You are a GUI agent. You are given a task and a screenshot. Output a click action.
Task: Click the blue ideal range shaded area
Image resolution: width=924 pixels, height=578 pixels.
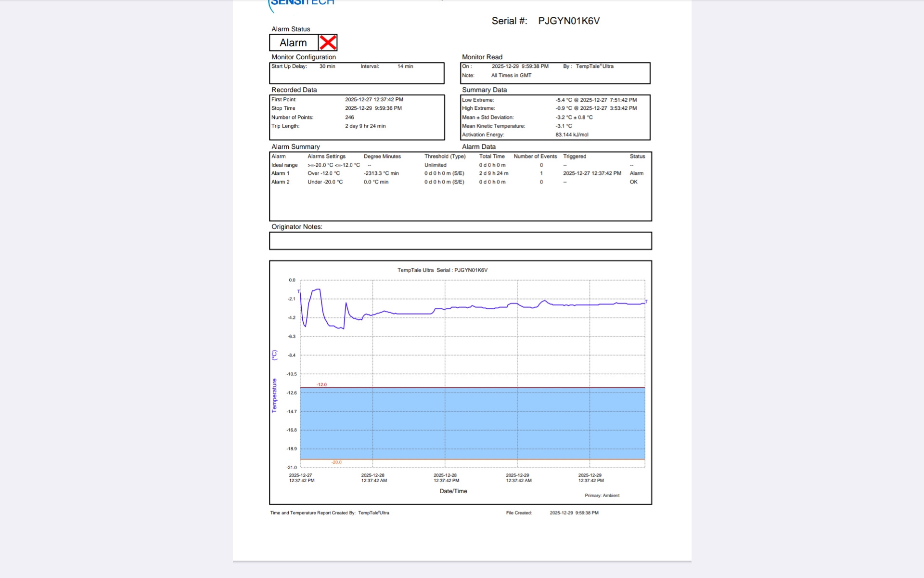[472, 423]
